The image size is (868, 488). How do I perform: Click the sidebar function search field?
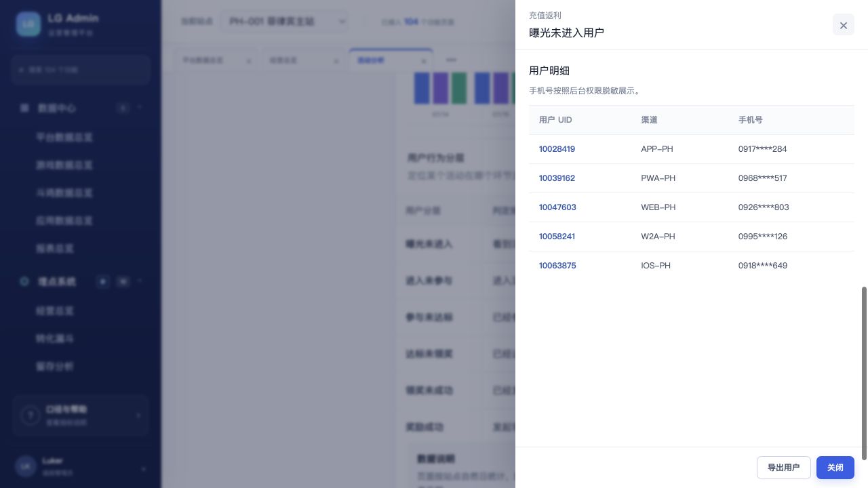(81, 70)
